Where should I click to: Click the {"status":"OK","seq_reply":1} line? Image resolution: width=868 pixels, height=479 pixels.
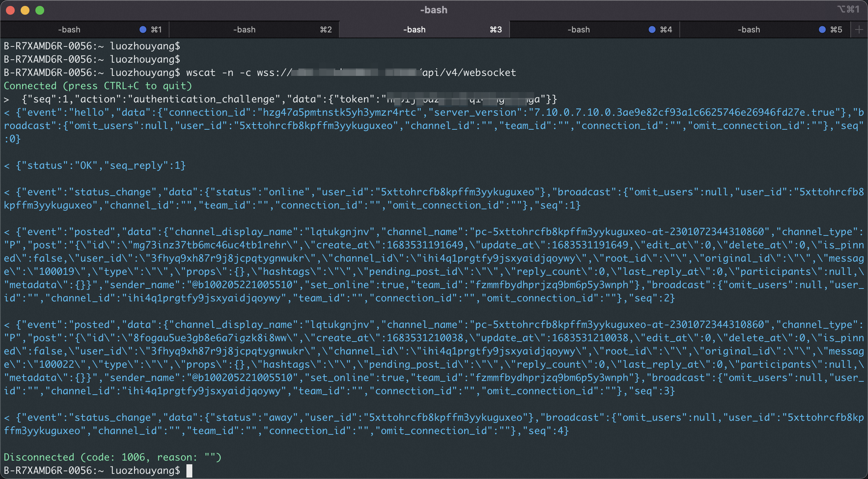point(101,165)
